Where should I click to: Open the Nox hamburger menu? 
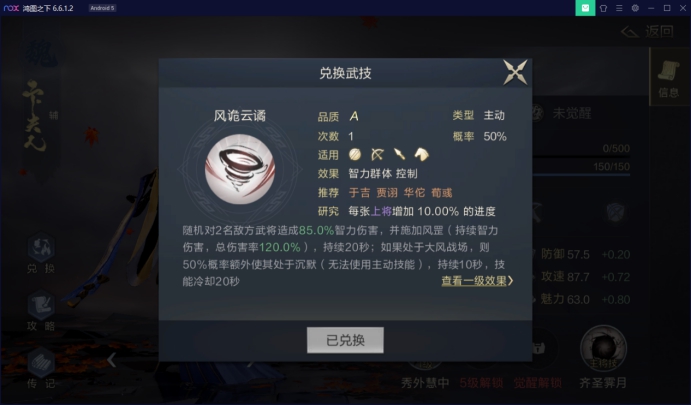coord(619,8)
